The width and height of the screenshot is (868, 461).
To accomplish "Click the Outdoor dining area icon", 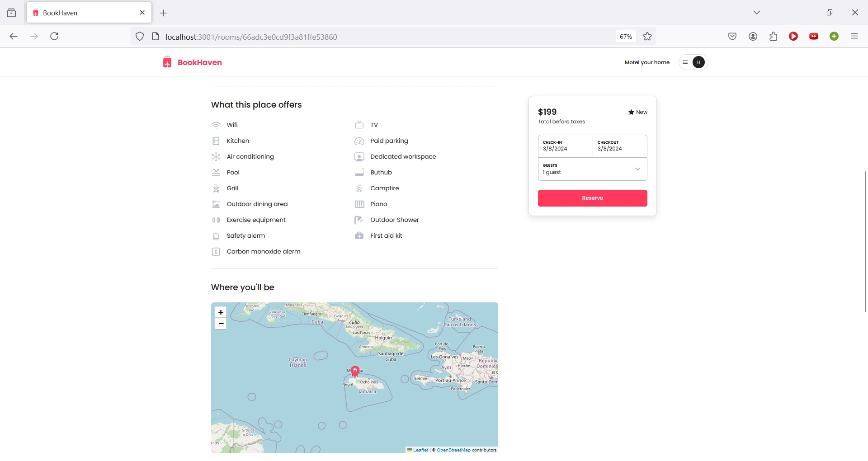I will pos(216,204).
